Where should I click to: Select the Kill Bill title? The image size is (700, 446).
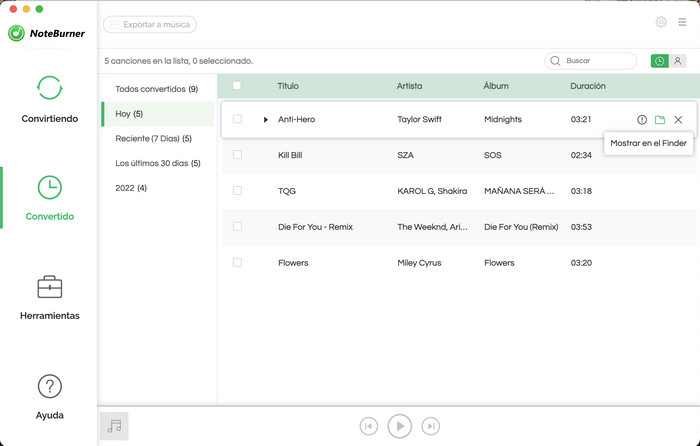click(x=290, y=155)
